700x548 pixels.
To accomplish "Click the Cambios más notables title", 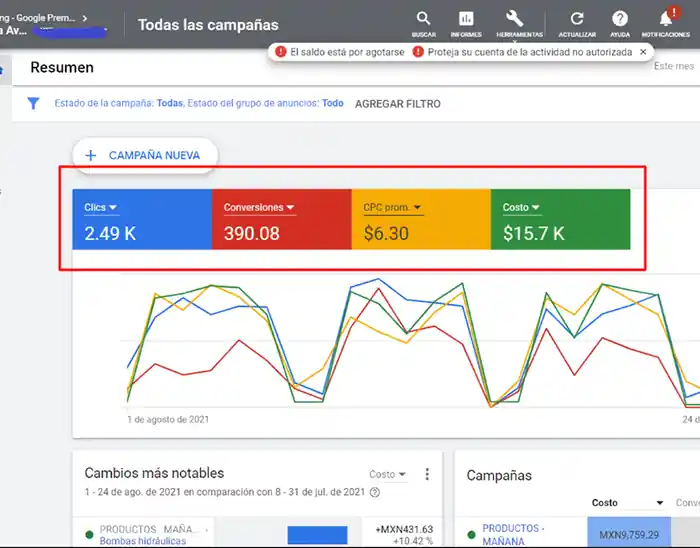I will coord(154,473).
